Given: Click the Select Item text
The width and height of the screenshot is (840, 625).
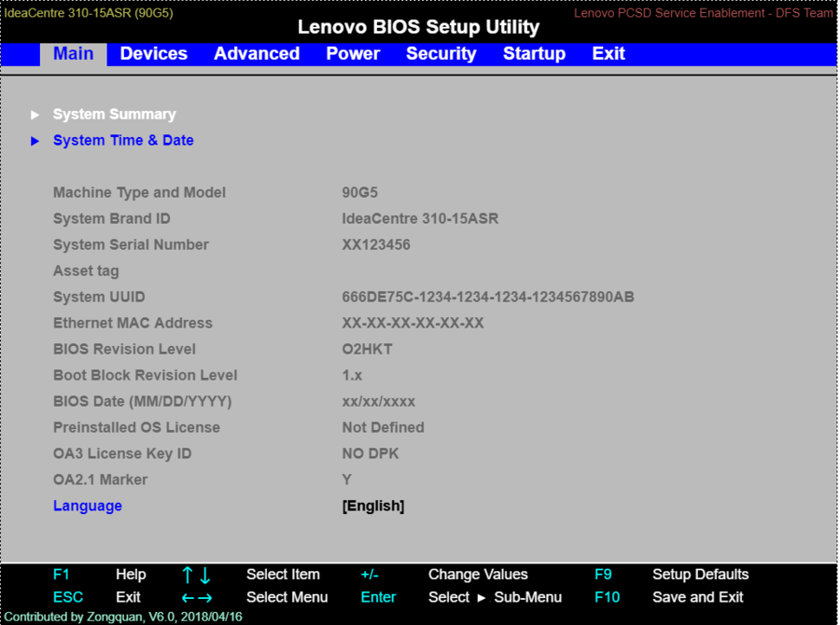Looking at the screenshot, I should [x=283, y=575].
